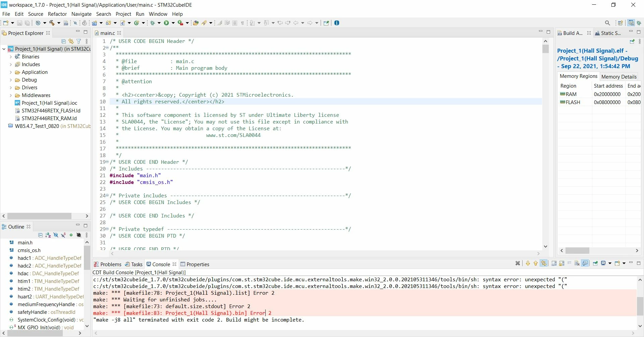The width and height of the screenshot is (644, 337).
Task: Switch to the Static Stack Analyzer tab
Action: [608, 33]
